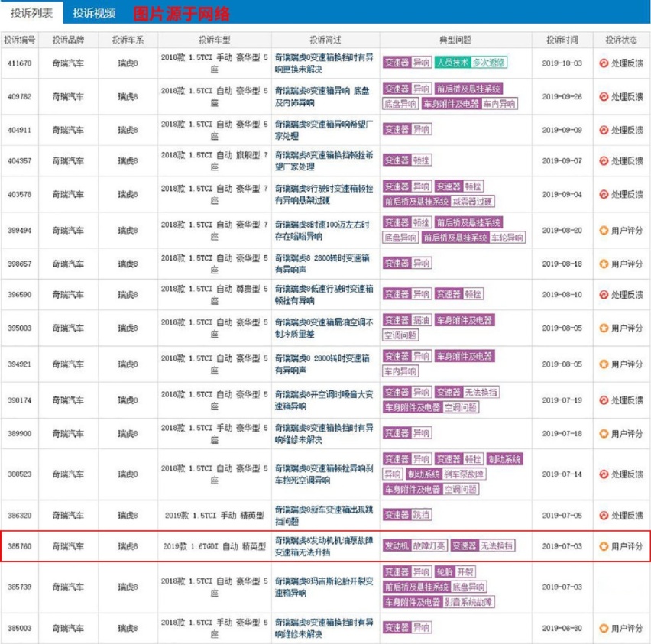Click the 用户评分 status icon for complaint 399494
The image size is (651, 644).
click(x=604, y=231)
